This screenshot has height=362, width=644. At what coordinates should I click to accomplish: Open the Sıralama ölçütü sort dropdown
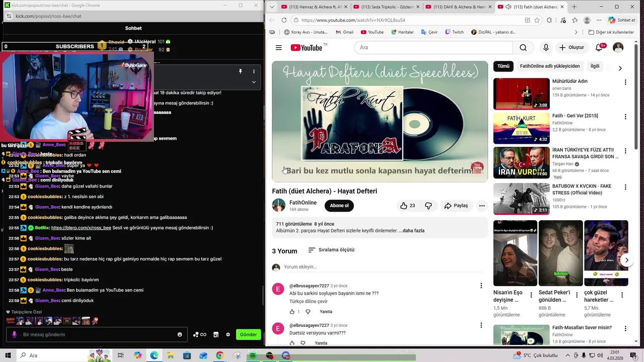[332, 250]
